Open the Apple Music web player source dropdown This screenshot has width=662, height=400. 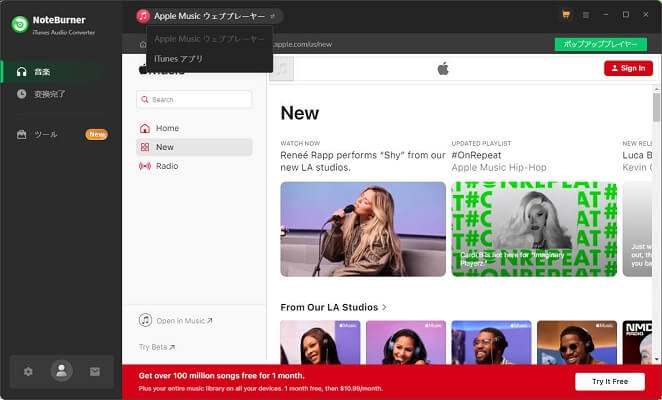pos(210,16)
